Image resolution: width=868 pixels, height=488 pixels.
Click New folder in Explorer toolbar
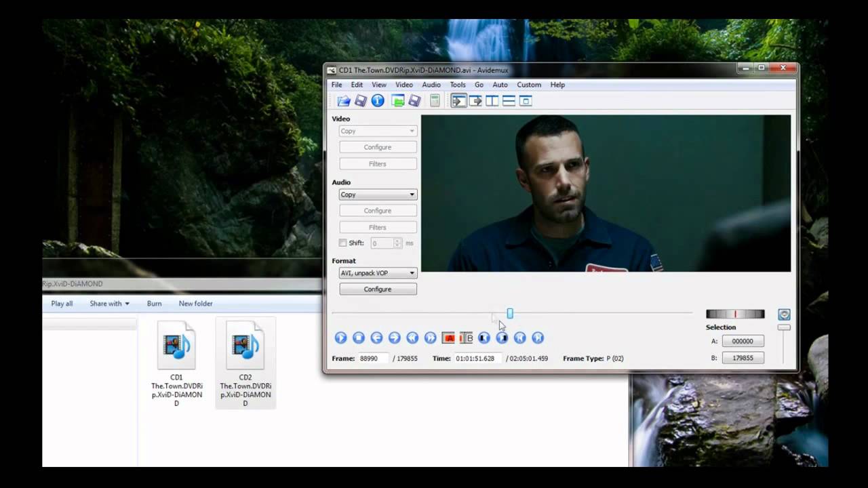[x=195, y=304]
